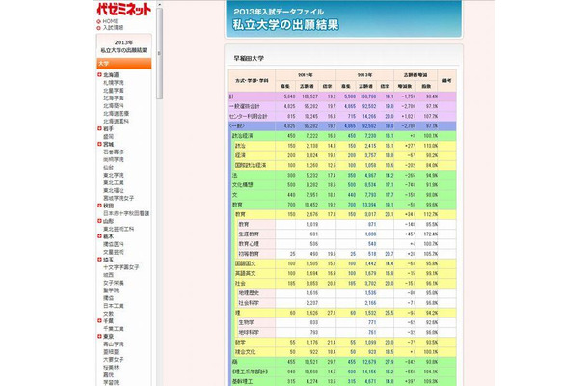The image size is (588, 386).
Task: Open 札幌学院 university link
Action: point(114,83)
